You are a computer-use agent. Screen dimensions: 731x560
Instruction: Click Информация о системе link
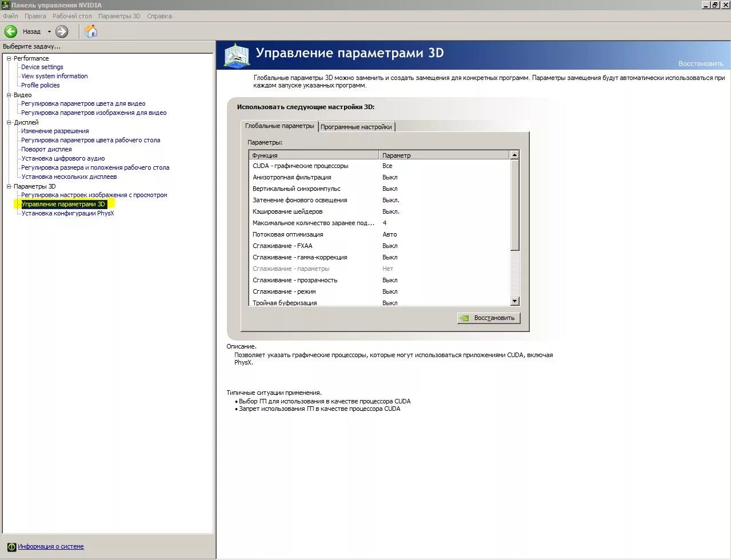tap(51, 547)
